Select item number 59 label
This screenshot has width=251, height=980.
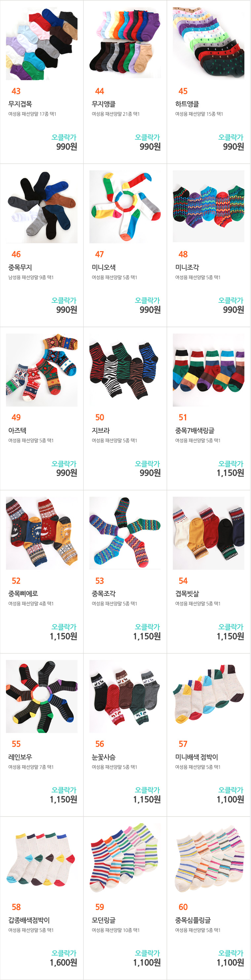[x=99, y=907]
